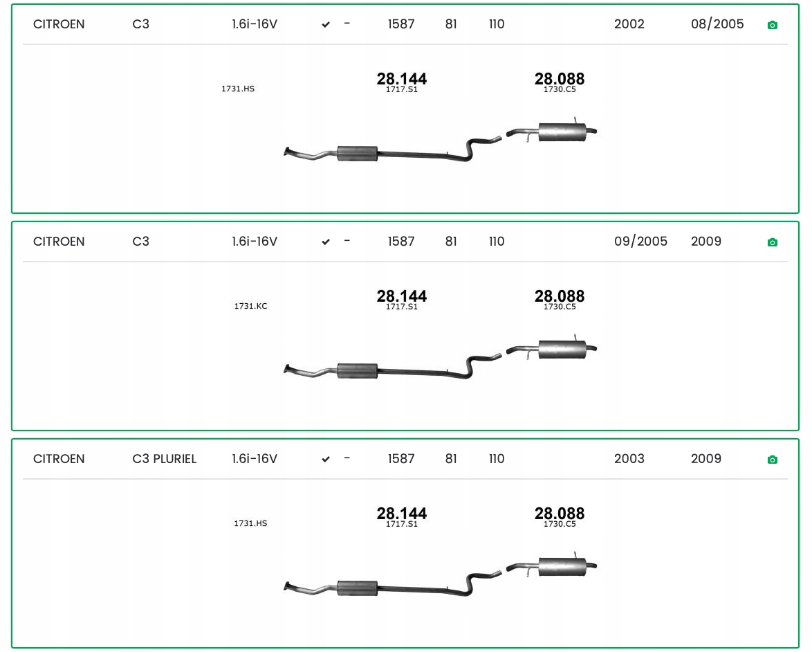
Task: Click the 08/2005 end date
Action: click(x=717, y=24)
